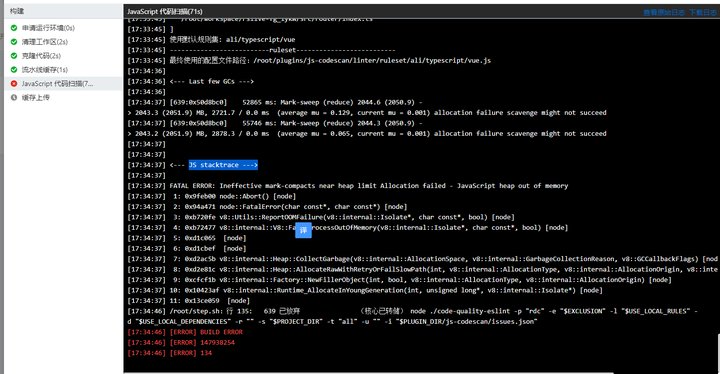The image size is (720, 374).
Task: Click the '<--- Last few GCs --->' line
Action: pyautogui.click(x=191, y=81)
